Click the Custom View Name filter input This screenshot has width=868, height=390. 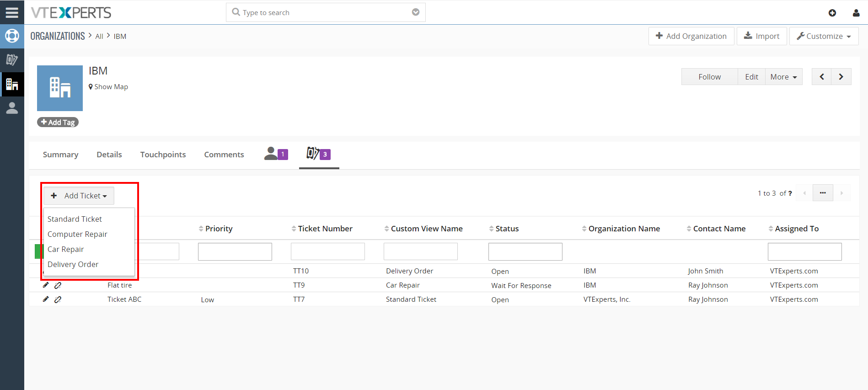click(421, 251)
